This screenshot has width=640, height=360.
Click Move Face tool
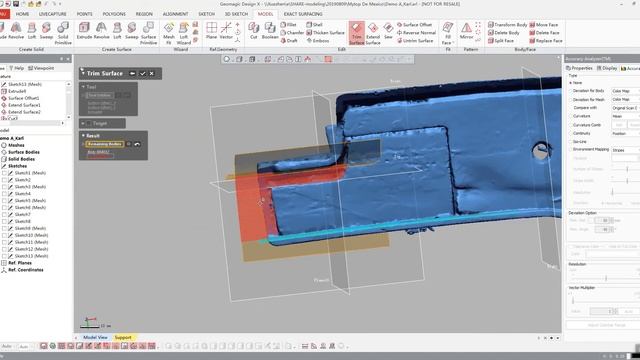(x=544, y=24)
